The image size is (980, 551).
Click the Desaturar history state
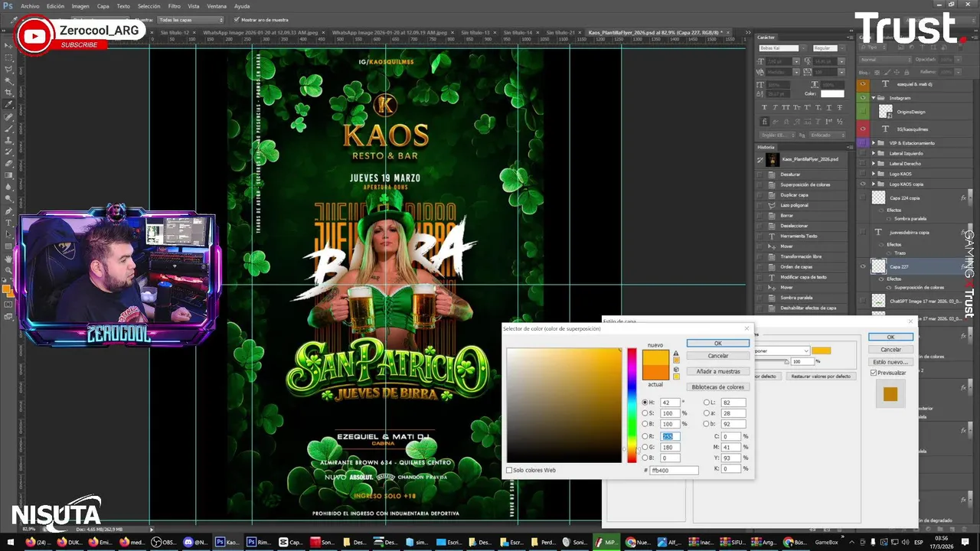point(790,174)
